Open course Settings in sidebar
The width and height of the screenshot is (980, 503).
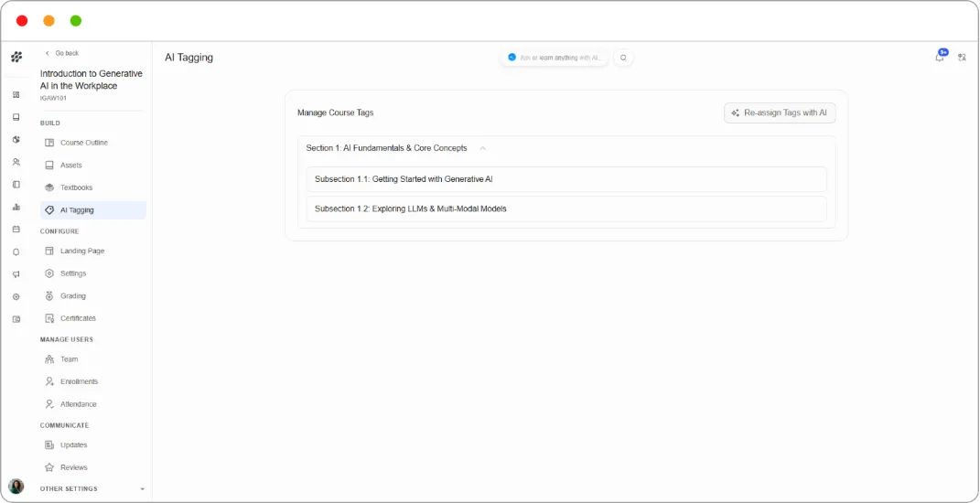point(93,273)
